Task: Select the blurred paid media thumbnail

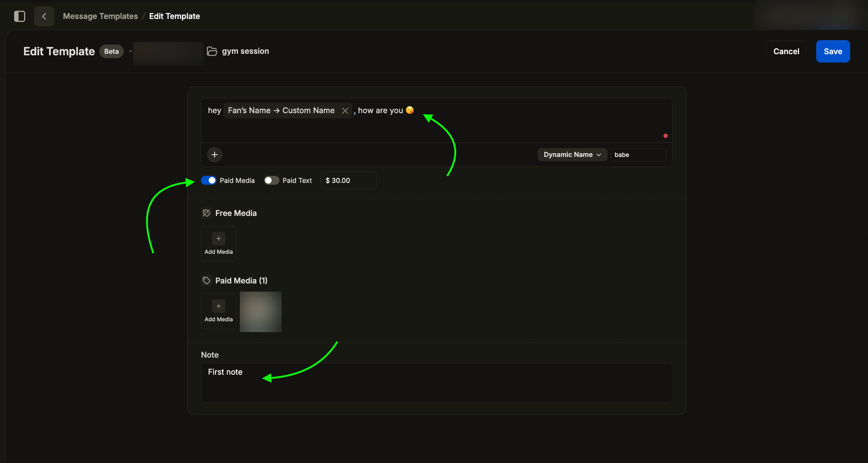Action: 261,312
